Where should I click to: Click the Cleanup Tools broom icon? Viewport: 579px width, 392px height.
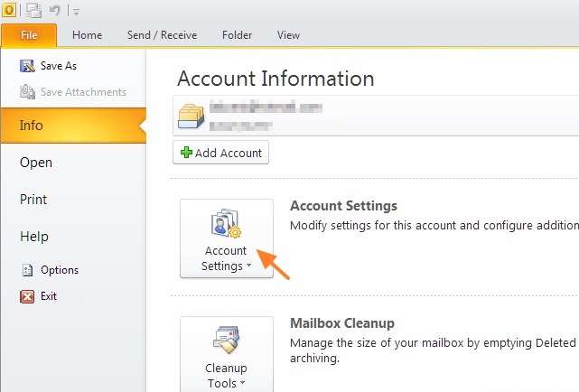tap(226, 340)
